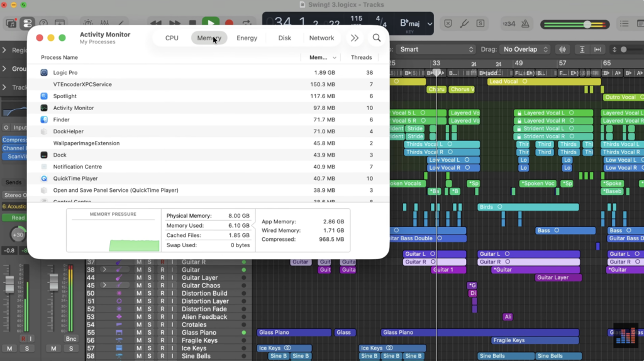
Task: Expand Guitar Chaos track 45 stack
Action: [104, 286]
